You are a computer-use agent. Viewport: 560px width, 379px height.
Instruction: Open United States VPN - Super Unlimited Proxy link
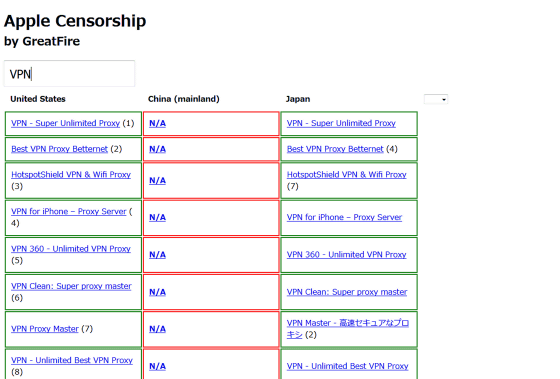tap(65, 123)
